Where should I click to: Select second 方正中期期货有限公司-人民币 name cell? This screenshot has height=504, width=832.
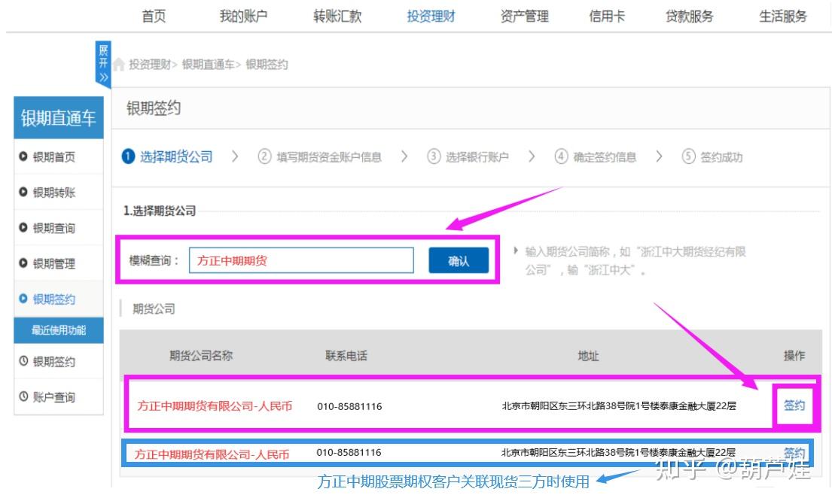[212, 454]
